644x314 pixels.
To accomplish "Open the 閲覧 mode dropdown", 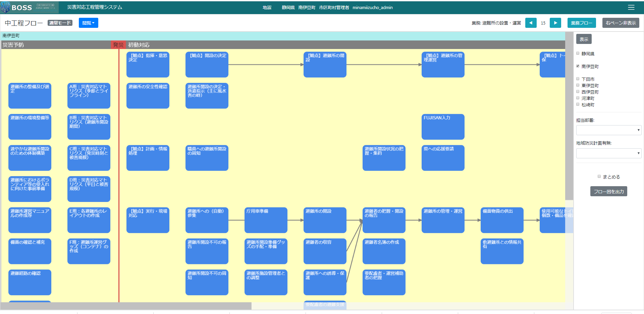I will point(88,23).
